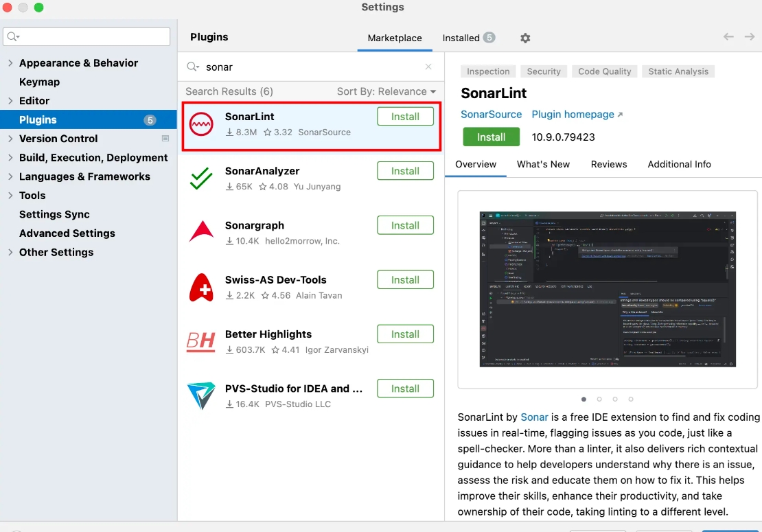
Task: Install the Swiss-AS Dev-Tools plugin
Action: [405, 280]
